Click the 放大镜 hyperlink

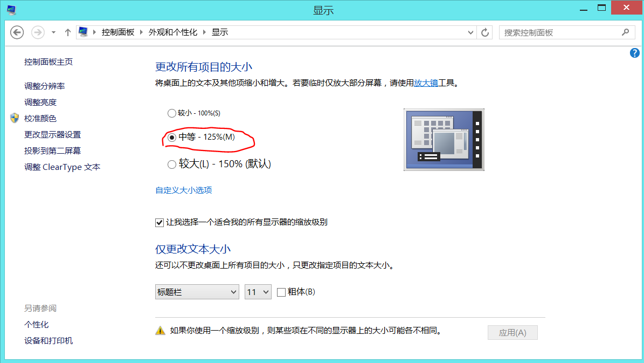tap(426, 83)
